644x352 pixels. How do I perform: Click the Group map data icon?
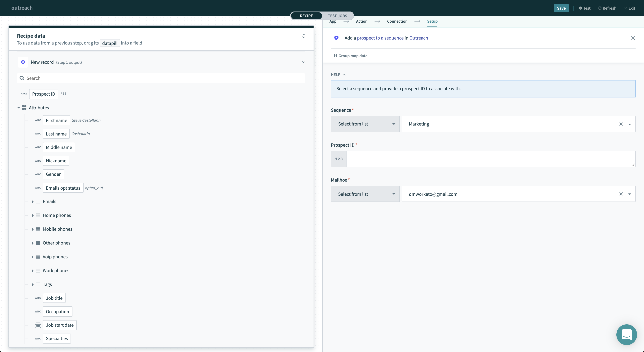[335, 55]
